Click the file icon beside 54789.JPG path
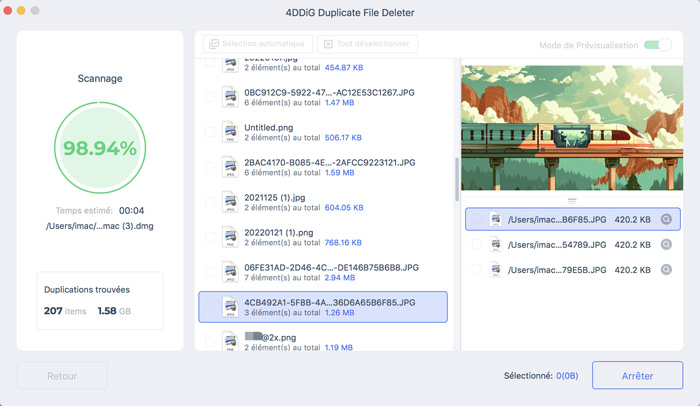Image resolution: width=700 pixels, height=406 pixels. pos(495,245)
